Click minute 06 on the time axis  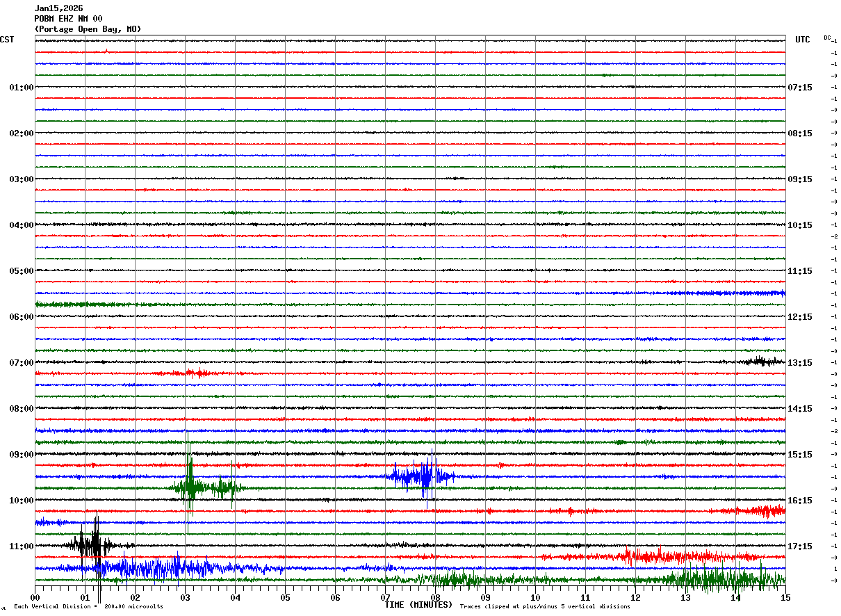pos(335,597)
